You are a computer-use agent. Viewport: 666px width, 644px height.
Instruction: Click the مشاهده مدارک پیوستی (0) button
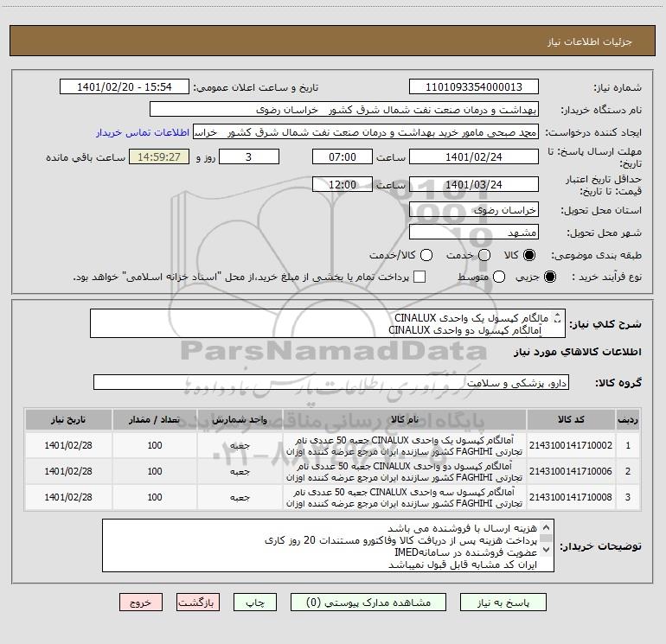[368, 603]
